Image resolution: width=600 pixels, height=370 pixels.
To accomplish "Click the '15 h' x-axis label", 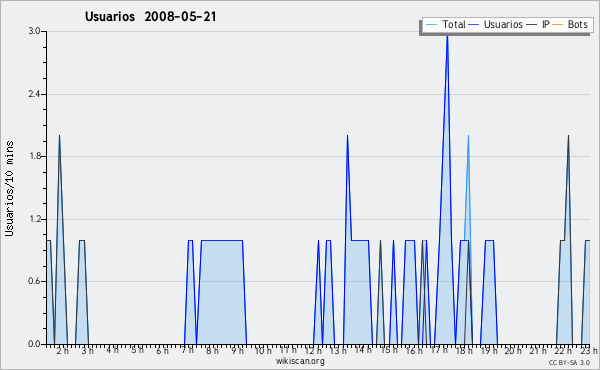I will tap(389, 350).
